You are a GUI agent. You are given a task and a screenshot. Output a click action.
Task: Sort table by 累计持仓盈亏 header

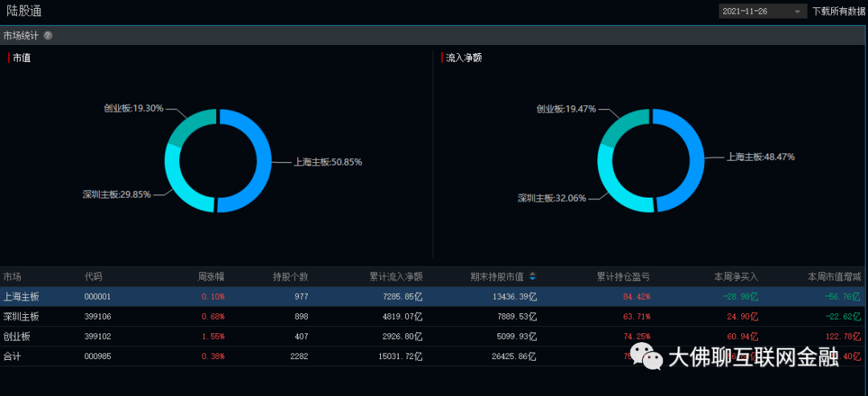624,276
